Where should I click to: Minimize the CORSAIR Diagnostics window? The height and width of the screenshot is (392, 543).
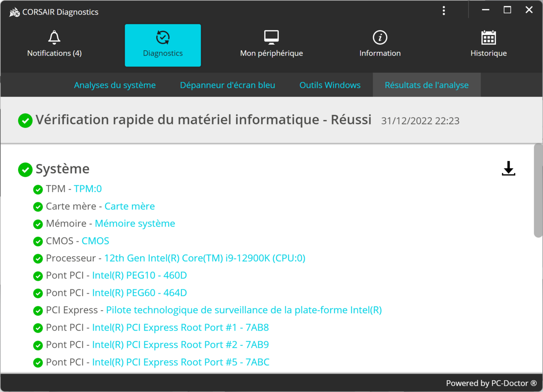(486, 10)
